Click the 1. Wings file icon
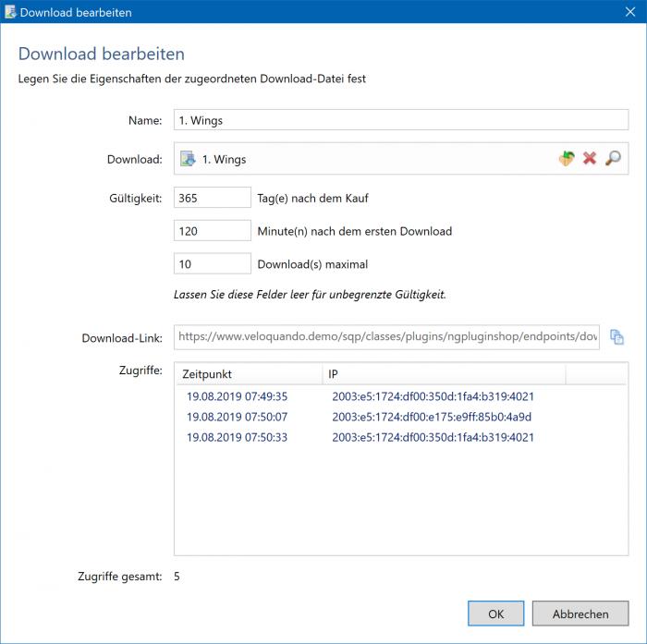The image size is (647, 644). [x=188, y=159]
